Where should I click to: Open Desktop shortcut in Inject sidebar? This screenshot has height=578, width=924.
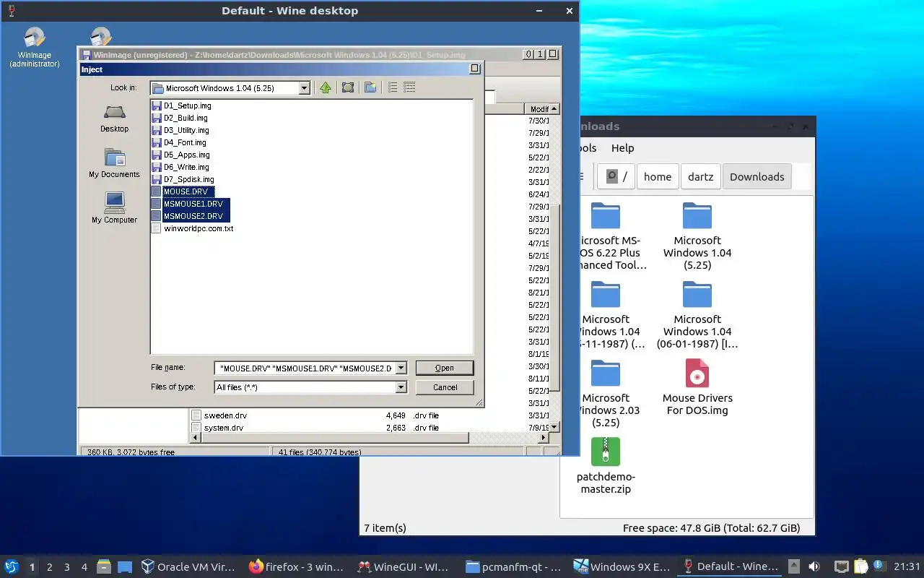click(115, 119)
